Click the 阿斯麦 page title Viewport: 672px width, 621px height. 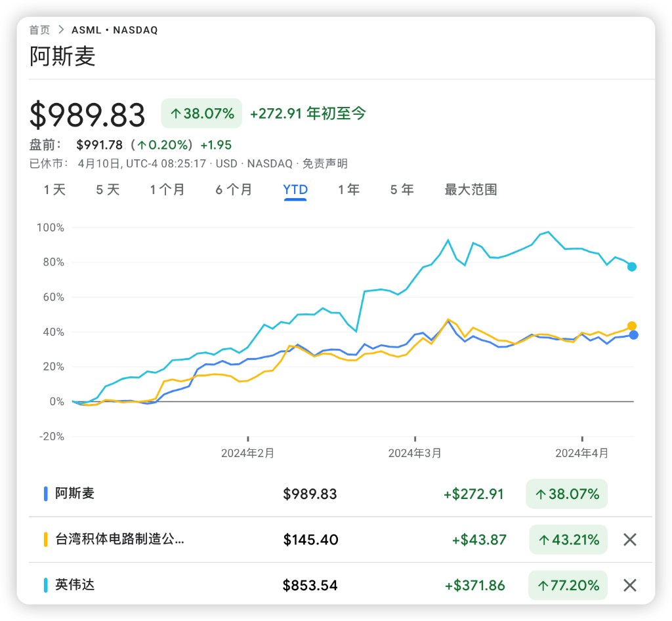pyautogui.click(x=62, y=56)
